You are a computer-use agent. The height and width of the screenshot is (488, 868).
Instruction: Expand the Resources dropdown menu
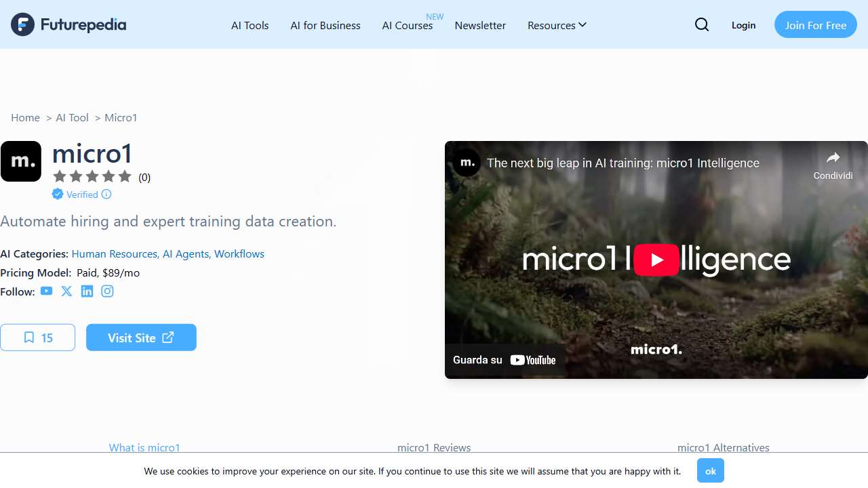click(x=557, y=25)
